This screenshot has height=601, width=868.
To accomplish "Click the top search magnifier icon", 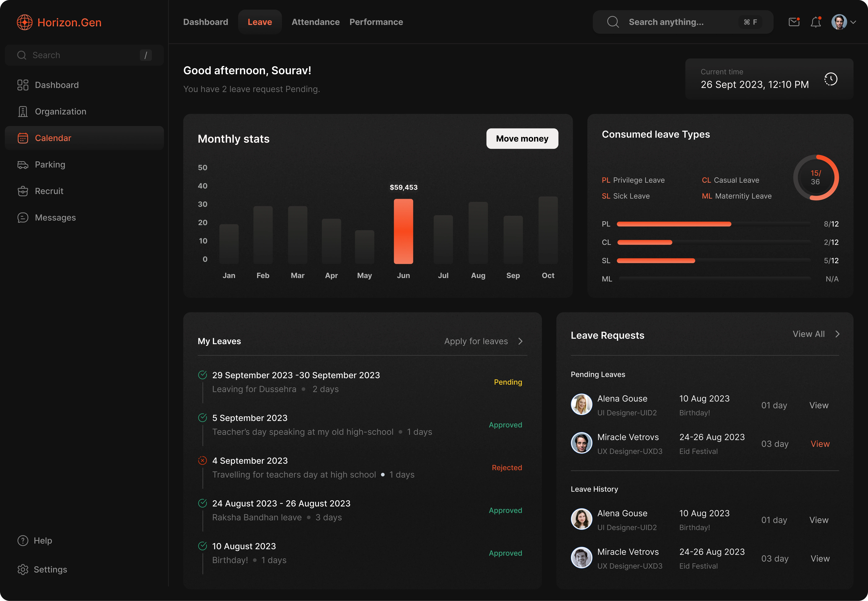I will tap(613, 22).
